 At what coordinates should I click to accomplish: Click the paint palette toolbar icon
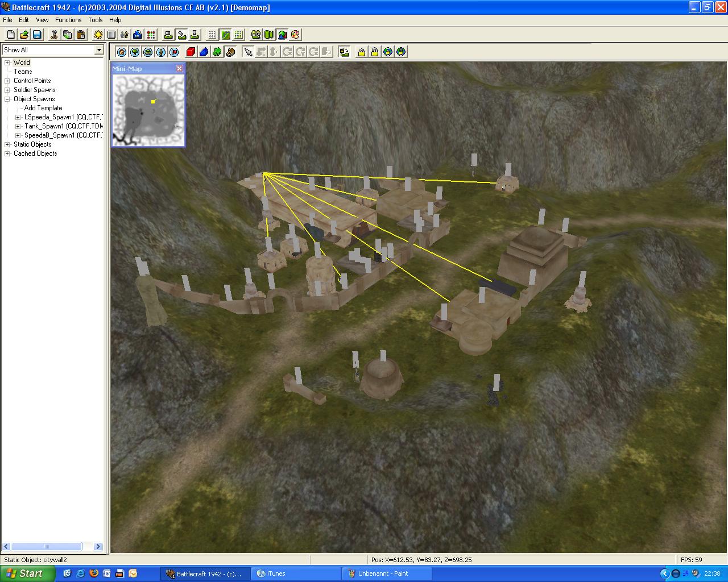pyautogui.click(x=295, y=35)
